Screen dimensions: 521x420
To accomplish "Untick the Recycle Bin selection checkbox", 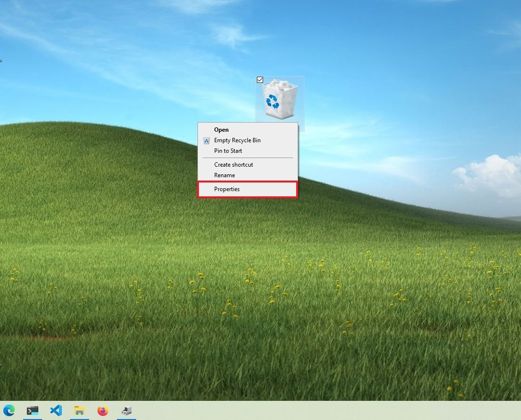I will [260, 79].
